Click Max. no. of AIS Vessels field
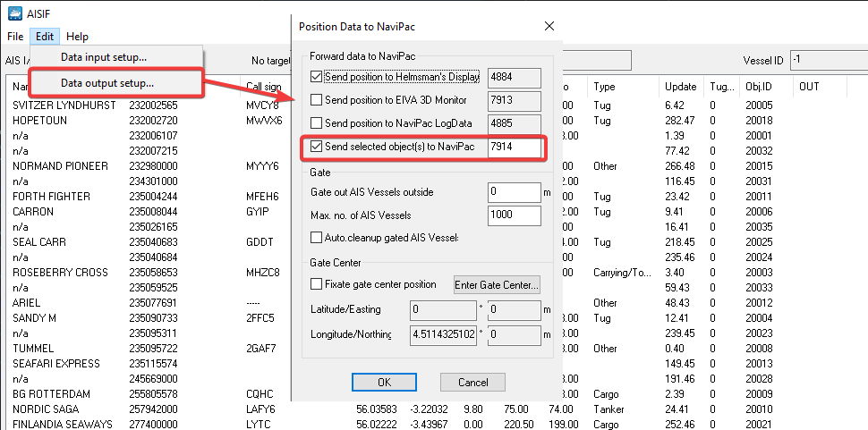 [x=515, y=215]
